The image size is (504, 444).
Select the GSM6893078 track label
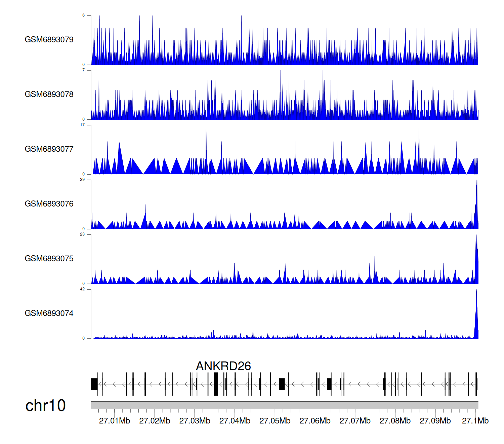click(49, 95)
